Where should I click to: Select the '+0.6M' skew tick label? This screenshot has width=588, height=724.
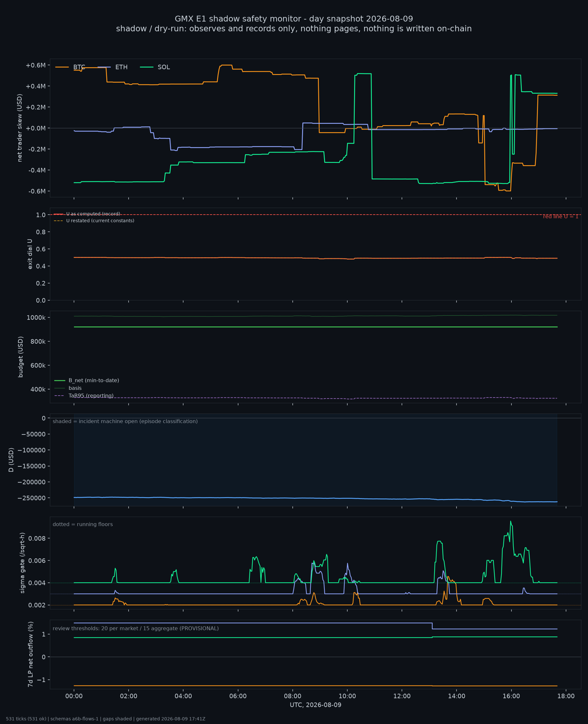(x=36, y=65)
